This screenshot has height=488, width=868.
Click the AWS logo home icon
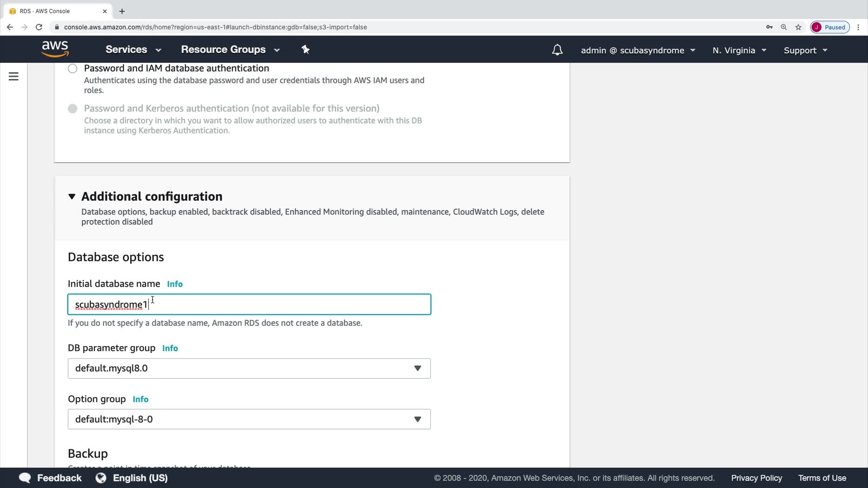[x=55, y=49]
